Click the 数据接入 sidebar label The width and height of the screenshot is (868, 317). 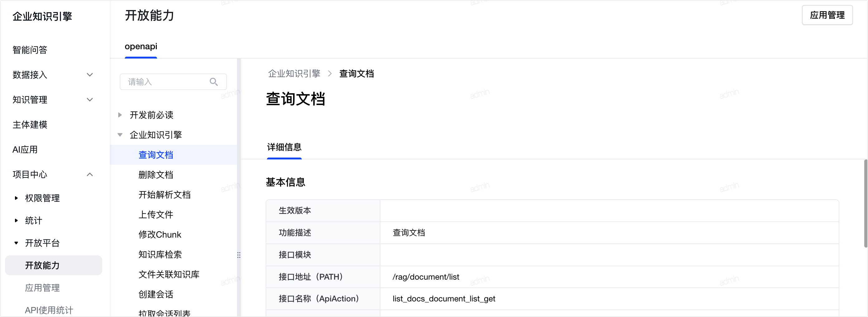coord(30,75)
